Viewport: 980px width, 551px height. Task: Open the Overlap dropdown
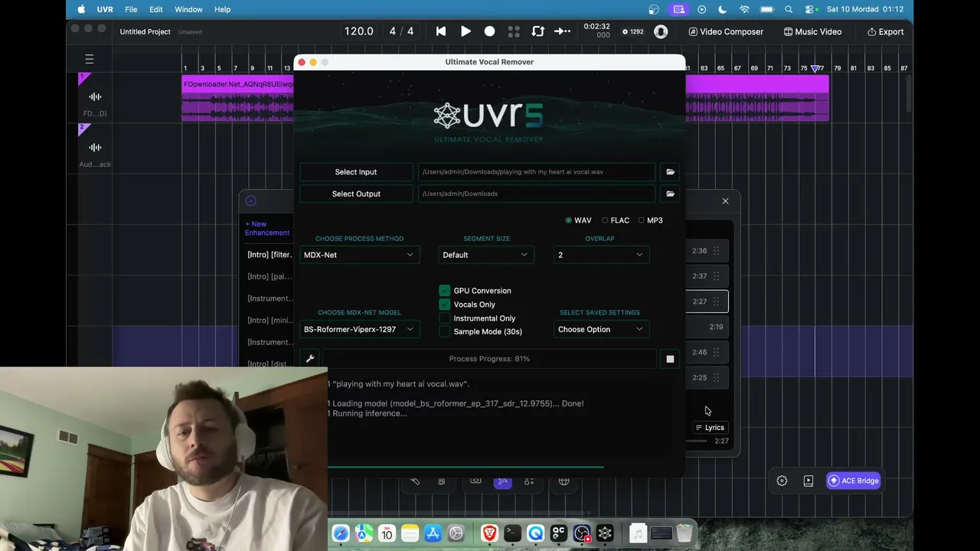pyautogui.click(x=601, y=255)
